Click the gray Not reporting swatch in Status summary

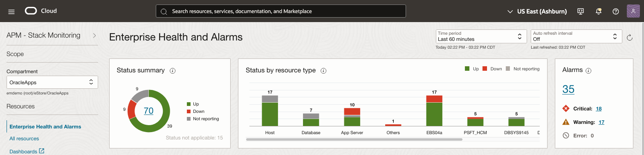[189, 119]
